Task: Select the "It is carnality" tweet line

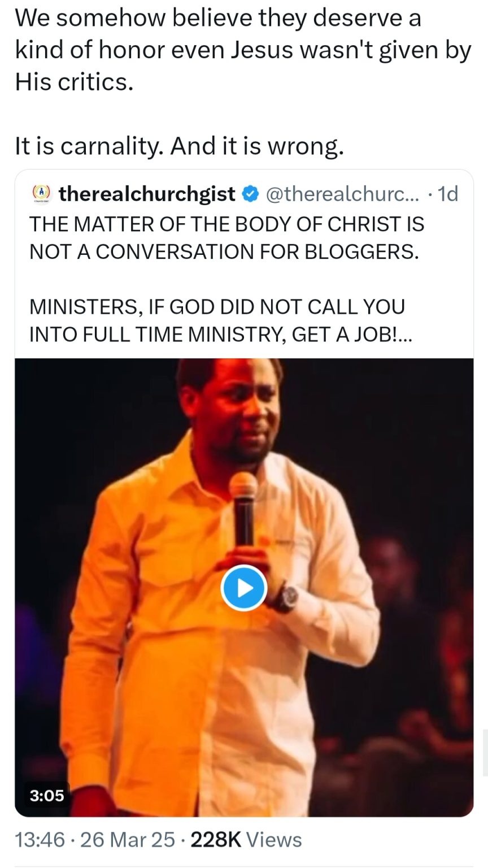Action: [x=179, y=146]
